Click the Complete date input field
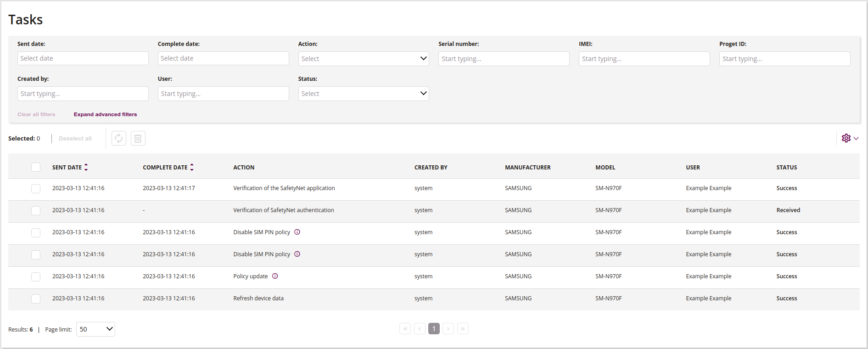 [x=224, y=58]
